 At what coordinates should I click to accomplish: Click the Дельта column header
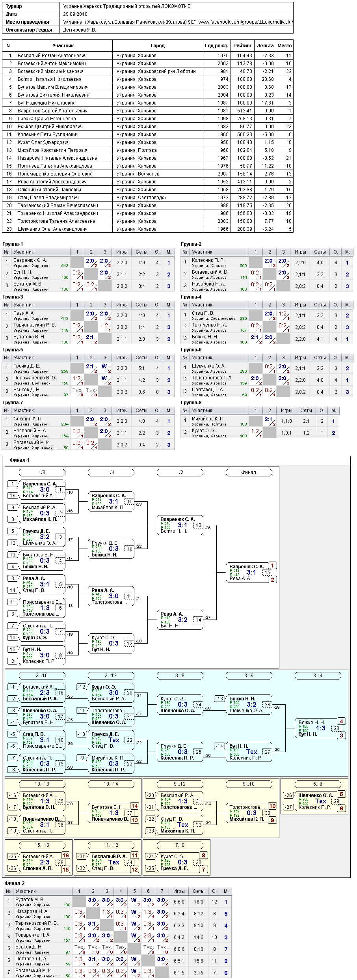click(265, 46)
